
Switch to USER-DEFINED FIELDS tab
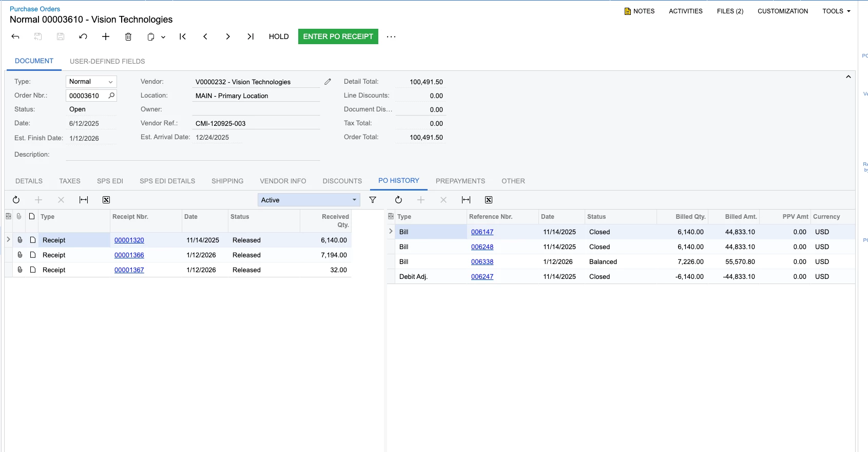coord(107,61)
